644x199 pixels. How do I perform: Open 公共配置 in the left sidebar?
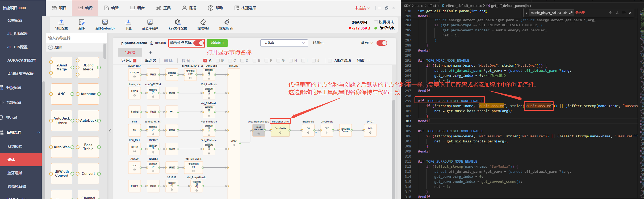click(15, 20)
